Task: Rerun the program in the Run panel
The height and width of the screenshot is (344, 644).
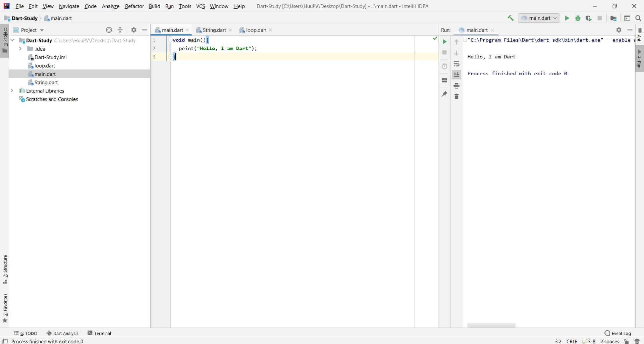Action: point(444,42)
